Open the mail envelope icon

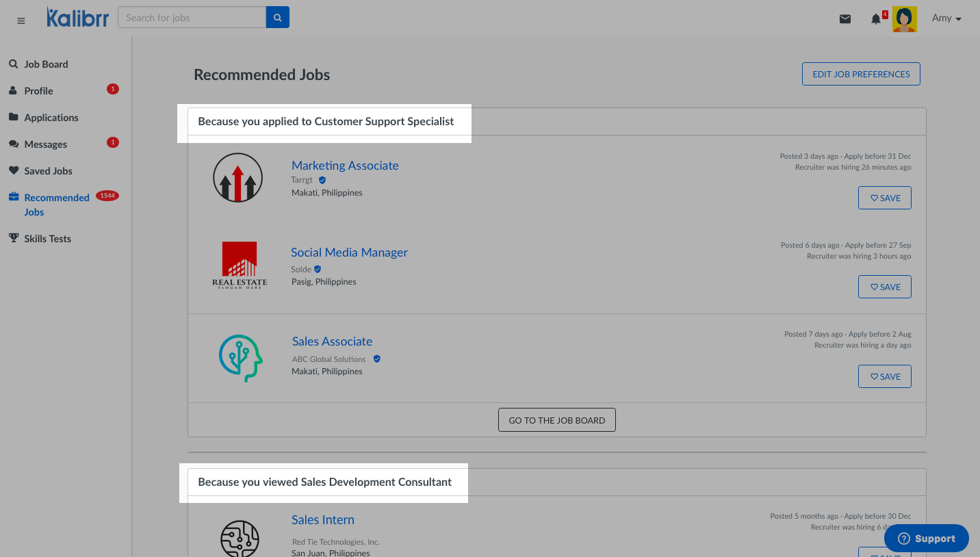point(845,19)
